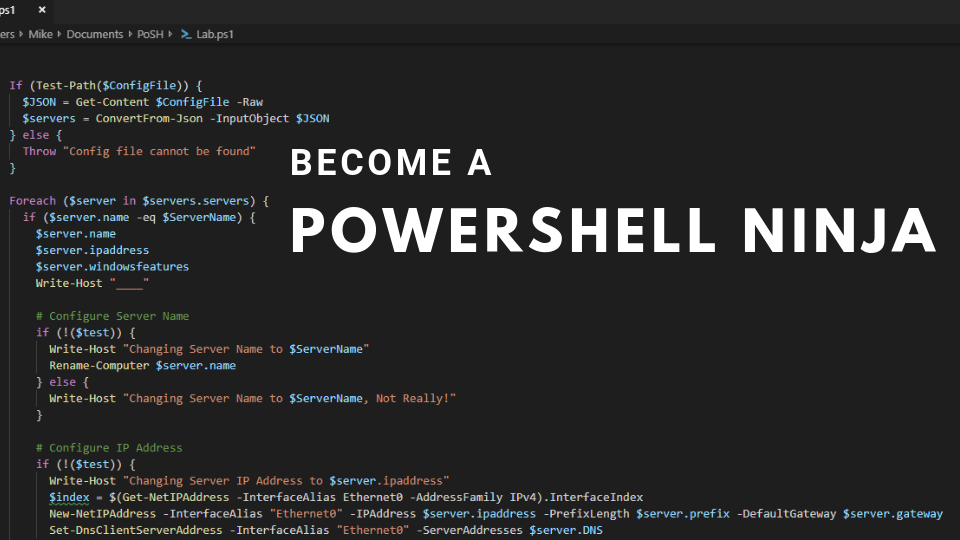Expand chevron between Documents and PoSH
The image size is (960, 540).
coord(130,34)
